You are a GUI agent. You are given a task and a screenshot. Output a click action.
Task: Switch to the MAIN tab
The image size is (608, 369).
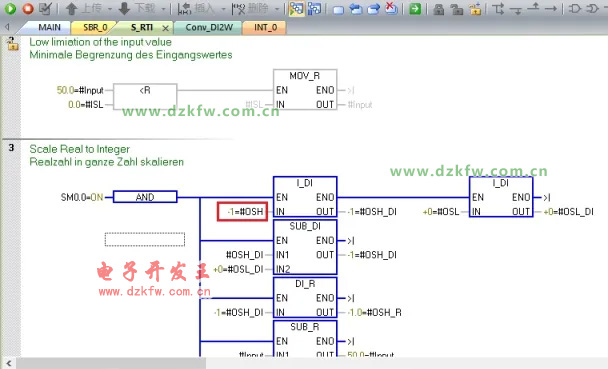coord(50,28)
